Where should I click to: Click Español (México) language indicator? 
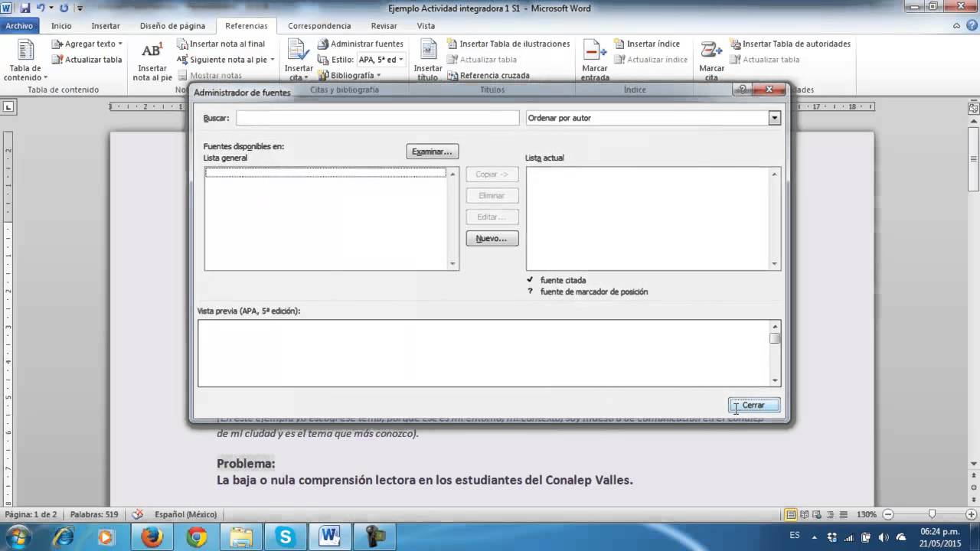coord(185,514)
